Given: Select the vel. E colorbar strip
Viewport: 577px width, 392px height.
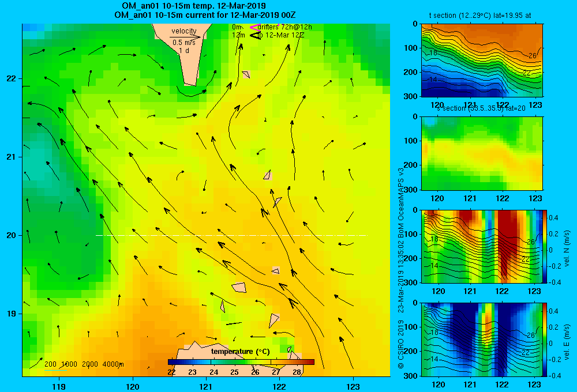Looking at the screenshot, I should 545,340.
